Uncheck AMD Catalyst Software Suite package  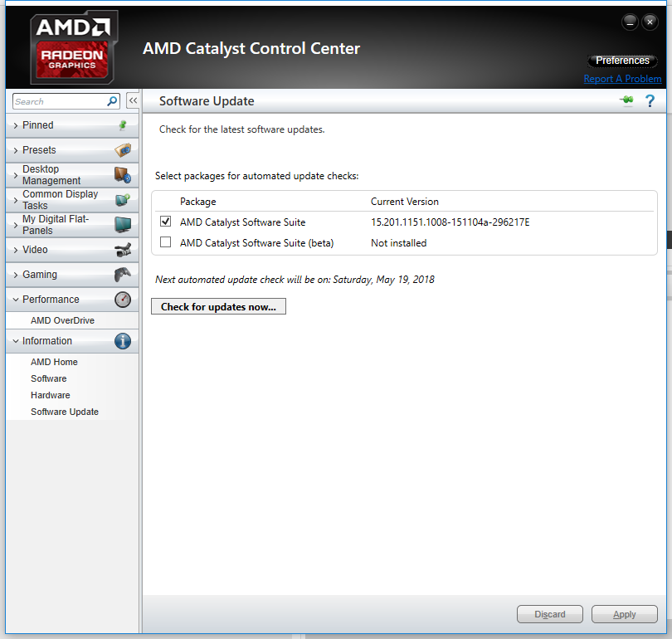[165, 222]
